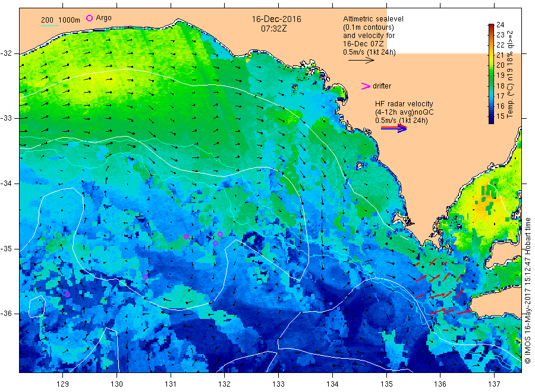This screenshot has height=392, width=535.
Task: Click the '(4-12h avg)noQC' legend text
Action: 404,112
